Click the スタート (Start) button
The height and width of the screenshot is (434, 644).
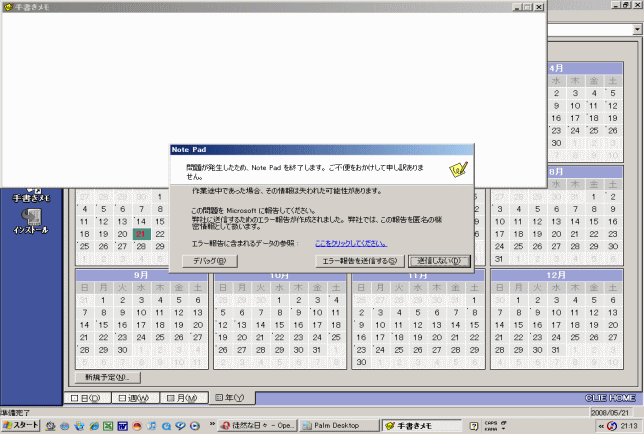21,426
